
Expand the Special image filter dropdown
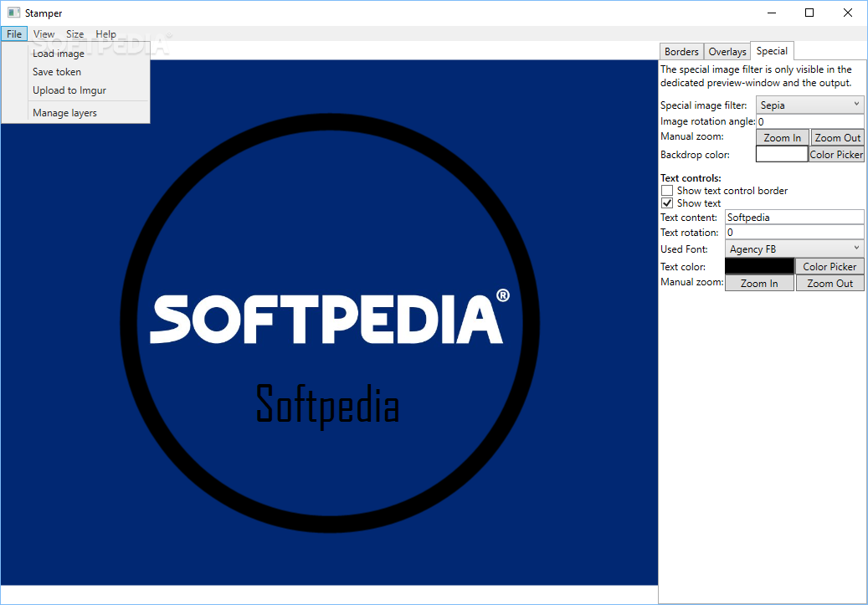pos(809,105)
